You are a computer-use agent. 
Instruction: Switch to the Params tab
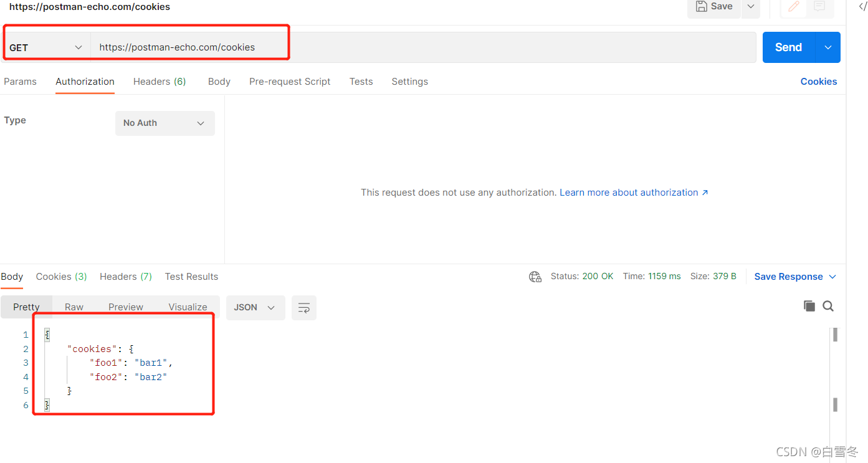(20, 82)
